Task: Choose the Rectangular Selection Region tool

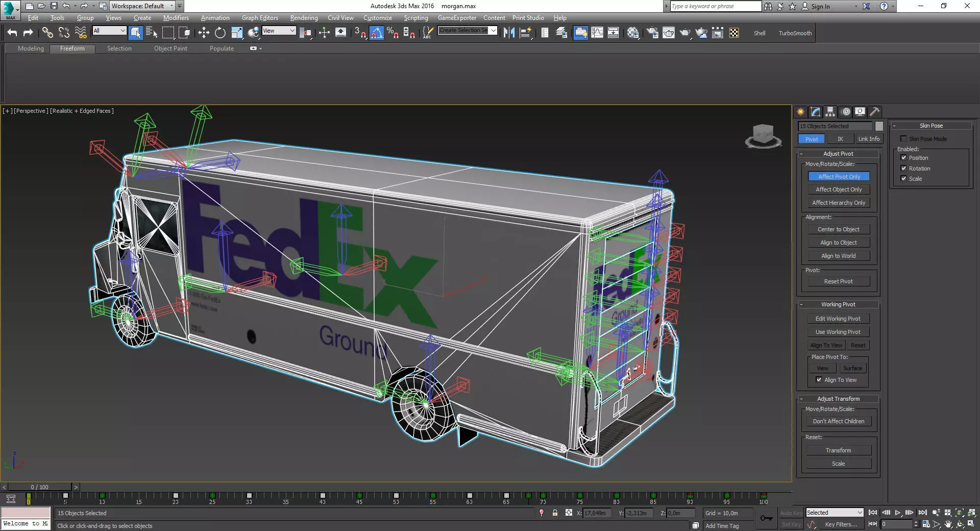Action: click(168, 33)
